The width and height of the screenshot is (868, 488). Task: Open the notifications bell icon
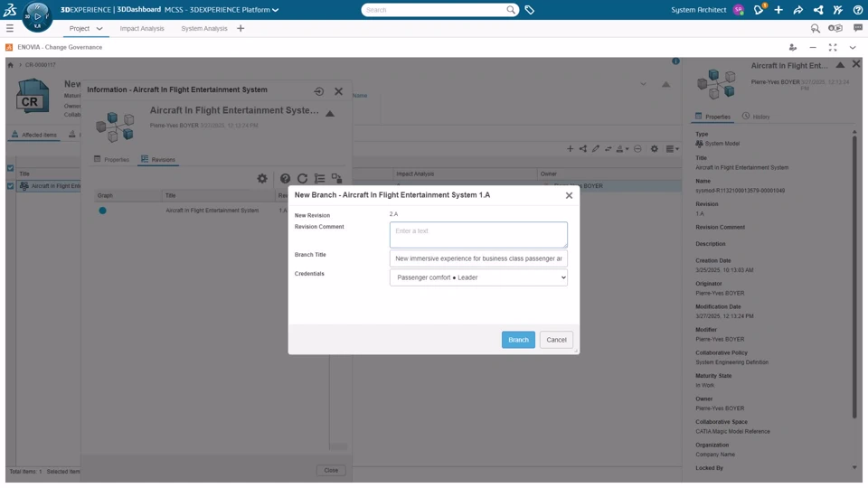click(759, 9)
